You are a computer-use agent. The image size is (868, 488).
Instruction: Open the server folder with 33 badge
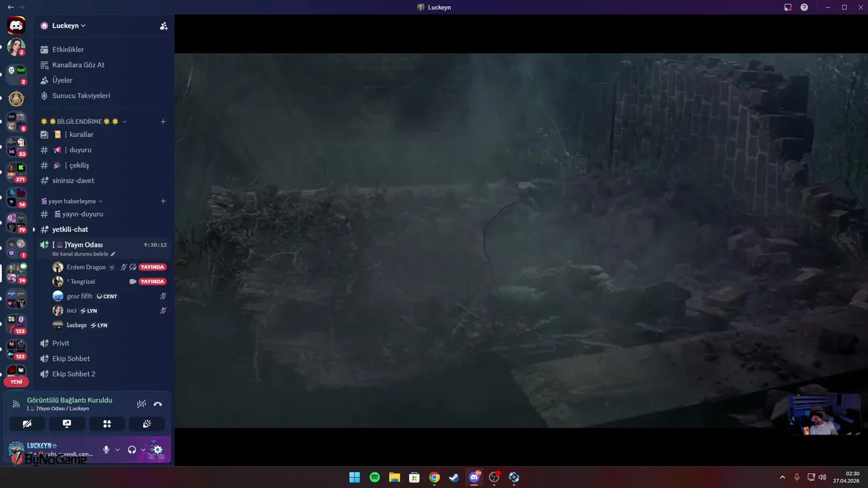point(16,147)
